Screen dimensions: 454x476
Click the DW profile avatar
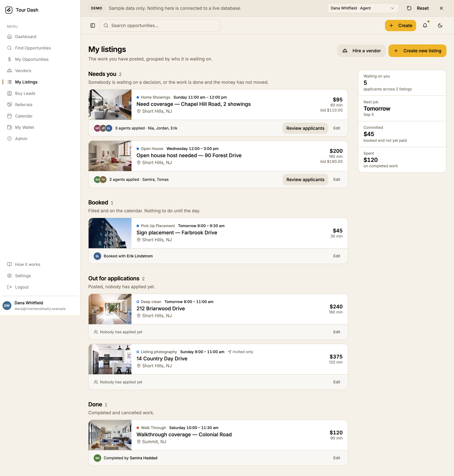click(7, 306)
